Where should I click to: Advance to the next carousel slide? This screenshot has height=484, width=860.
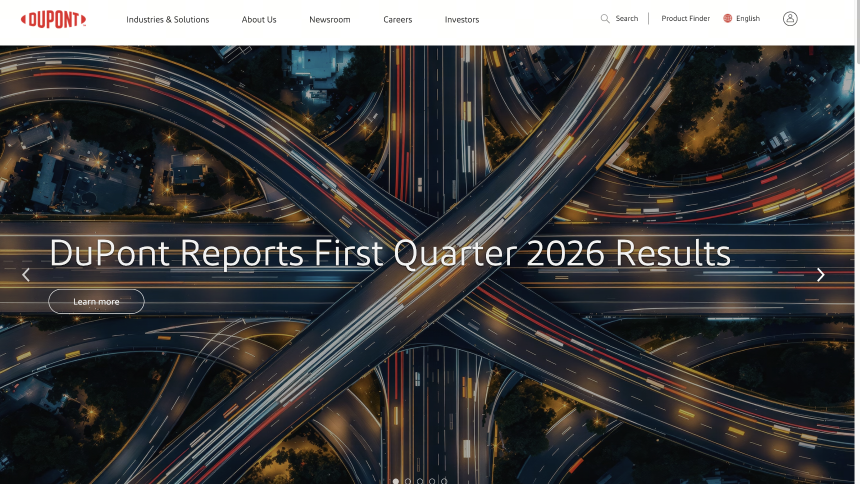click(x=821, y=274)
